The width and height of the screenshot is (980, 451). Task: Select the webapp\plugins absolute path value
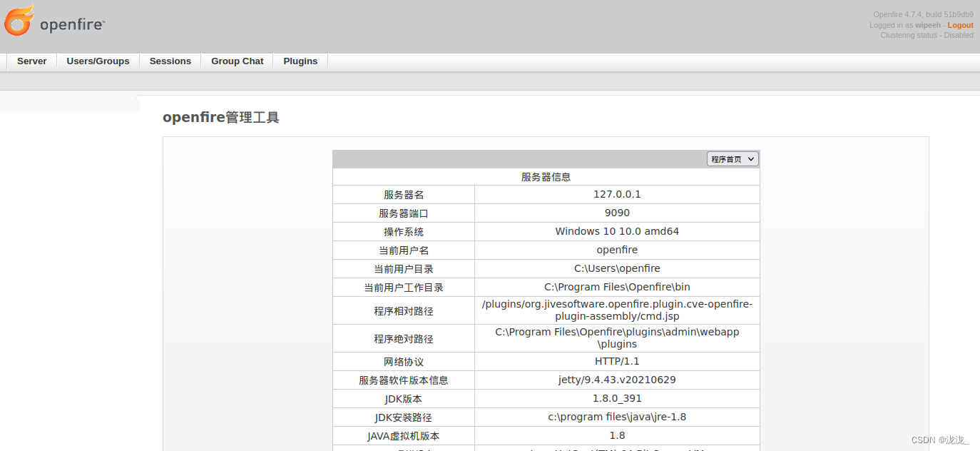click(x=617, y=338)
